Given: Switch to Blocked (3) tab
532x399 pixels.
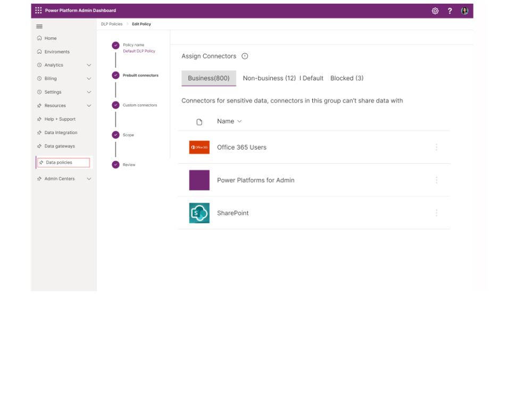Looking at the screenshot, I should point(347,78).
